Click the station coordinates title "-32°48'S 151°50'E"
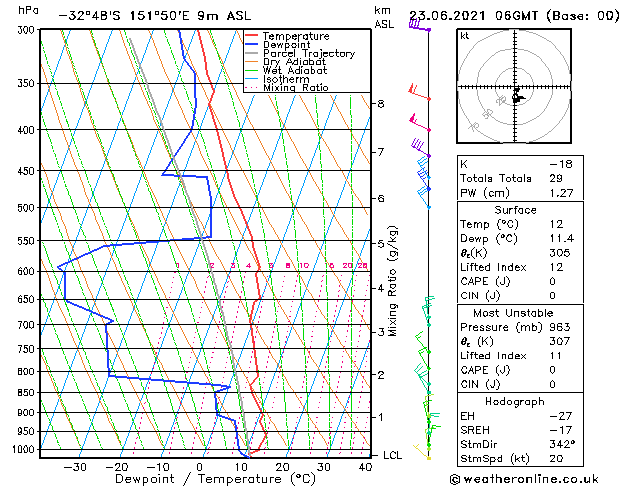The width and height of the screenshot is (629, 486). 130,16
